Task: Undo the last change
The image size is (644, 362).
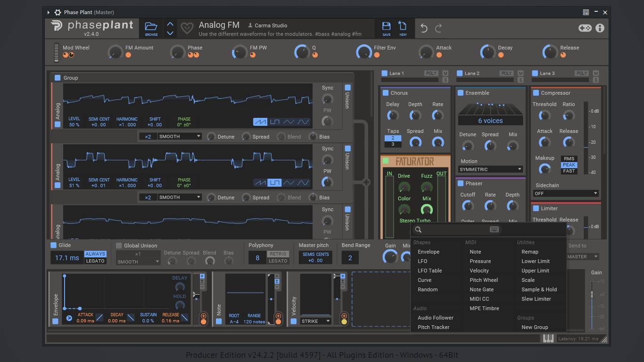Action: coord(424,28)
